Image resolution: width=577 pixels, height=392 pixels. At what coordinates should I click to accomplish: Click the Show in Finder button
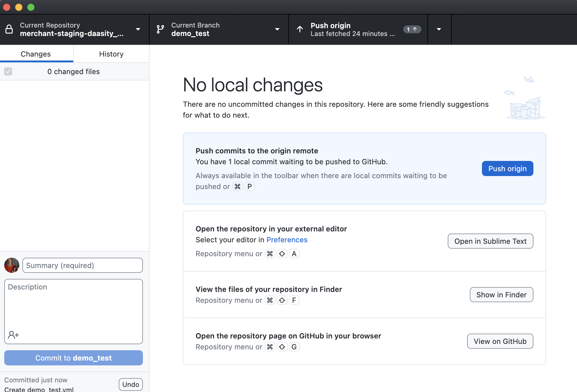[501, 295]
